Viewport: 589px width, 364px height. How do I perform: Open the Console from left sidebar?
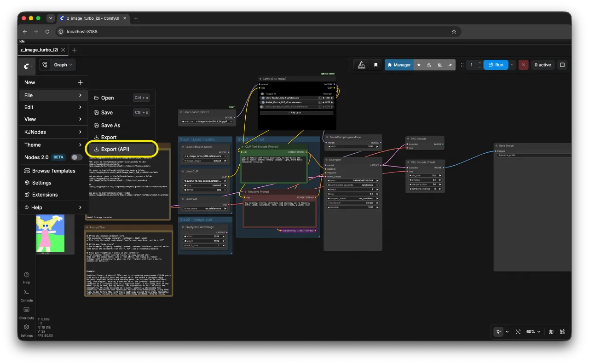click(26, 295)
